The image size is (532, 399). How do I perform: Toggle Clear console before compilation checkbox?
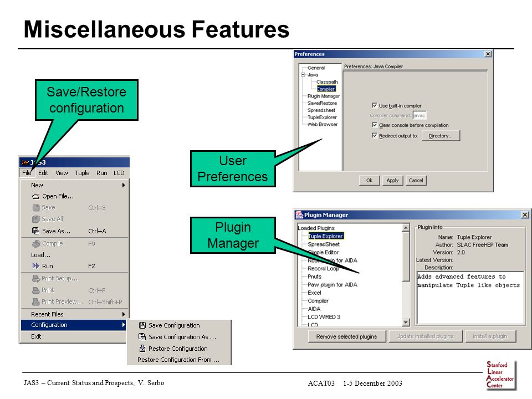coord(375,125)
